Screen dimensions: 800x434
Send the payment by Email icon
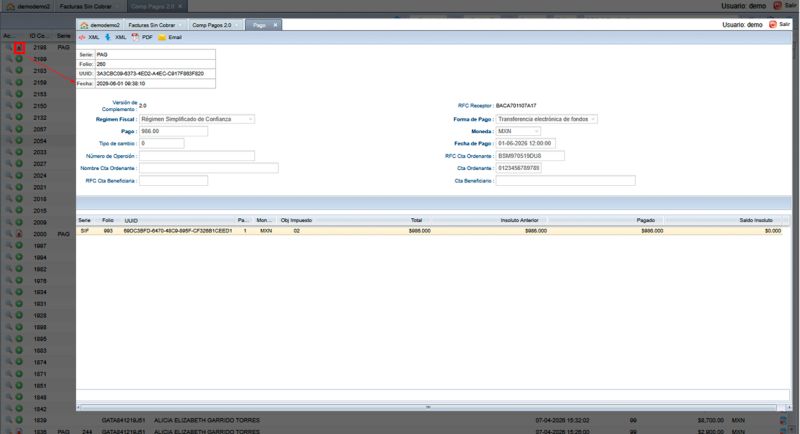point(162,37)
